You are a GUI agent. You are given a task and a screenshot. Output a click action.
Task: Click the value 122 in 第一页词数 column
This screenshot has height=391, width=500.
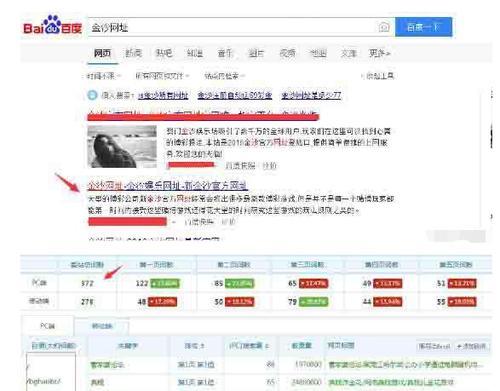click(x=142, y=284)
